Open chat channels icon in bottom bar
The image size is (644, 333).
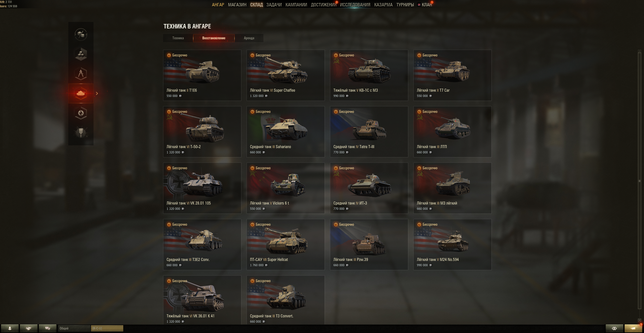tap(47, 328)
